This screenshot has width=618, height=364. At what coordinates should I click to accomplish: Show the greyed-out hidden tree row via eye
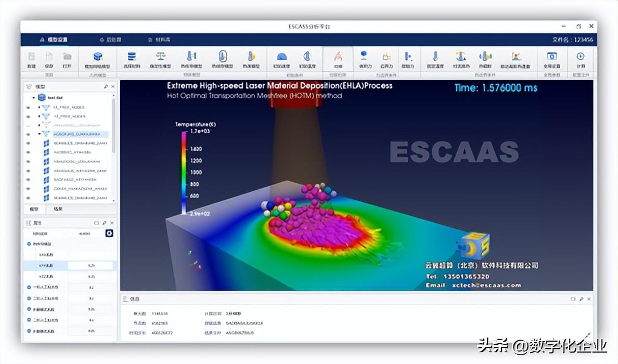(28, 125)
